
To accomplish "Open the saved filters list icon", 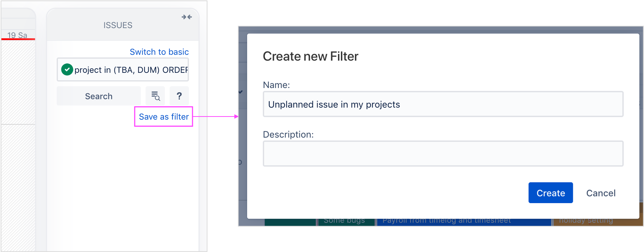I will (155, 96).
